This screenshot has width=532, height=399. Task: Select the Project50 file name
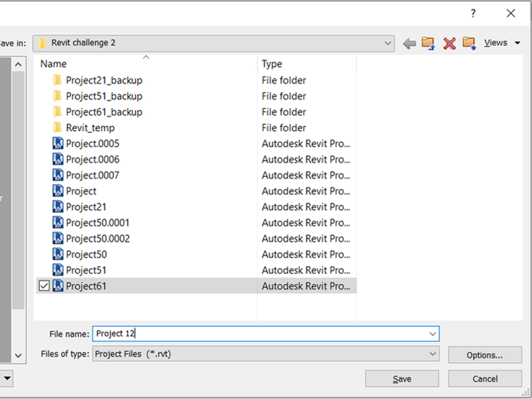click(x=86, y=255)
